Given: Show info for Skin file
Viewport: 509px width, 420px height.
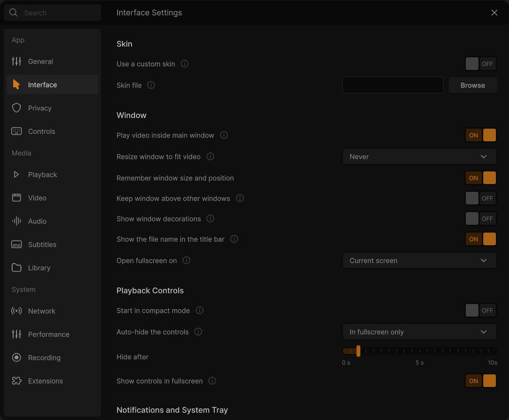Looking at the screenshot, I should pyautogui.click(x=151, y=85).
